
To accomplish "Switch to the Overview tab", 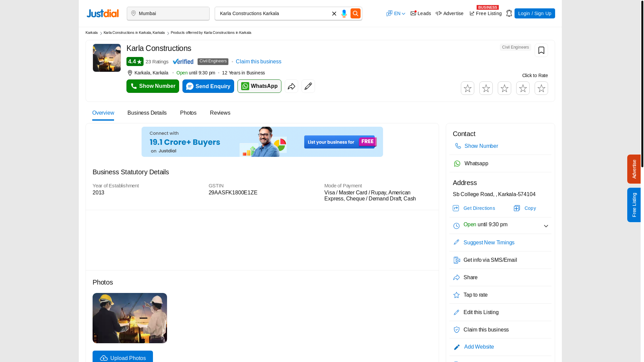I will pos(103,113).
